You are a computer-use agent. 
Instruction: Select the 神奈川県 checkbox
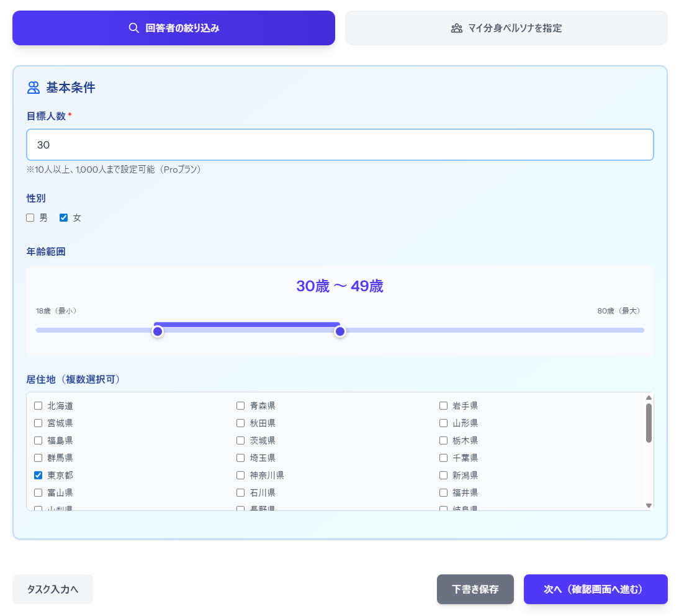point(240,475)
